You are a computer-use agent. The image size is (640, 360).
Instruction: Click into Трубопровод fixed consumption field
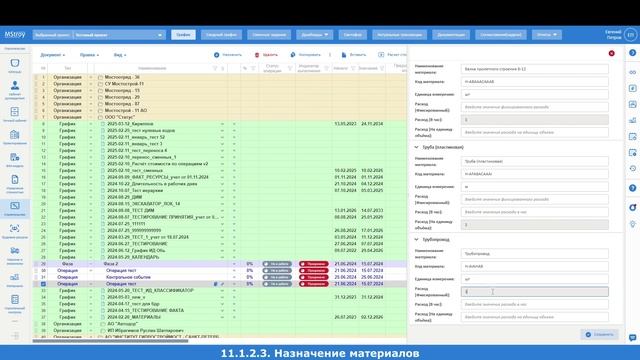tap(535, 292)
